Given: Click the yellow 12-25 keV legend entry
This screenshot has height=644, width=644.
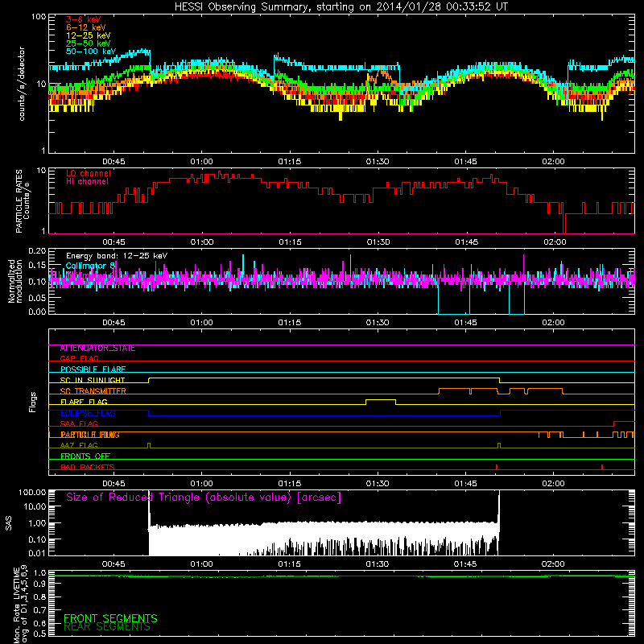Looking at the screenshot, I should (88, 35).
